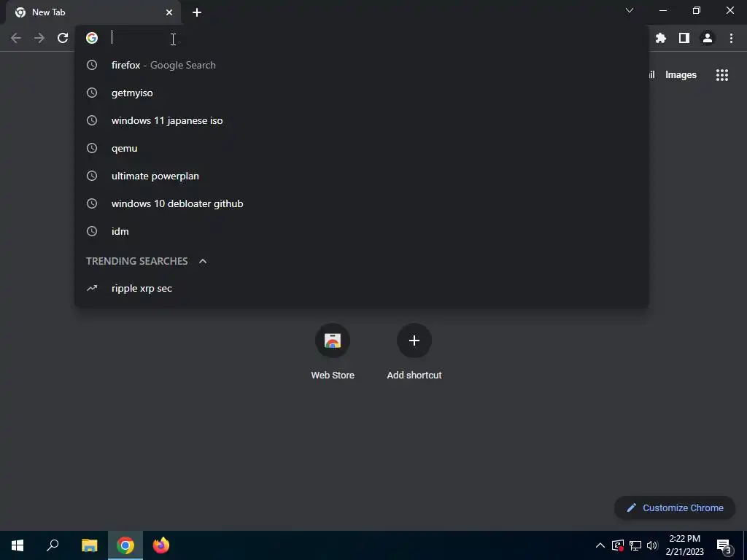The width and height of the screenshot is (747, 560).
Task: Click the security tray icon with red dot
Action: [617, 545]
